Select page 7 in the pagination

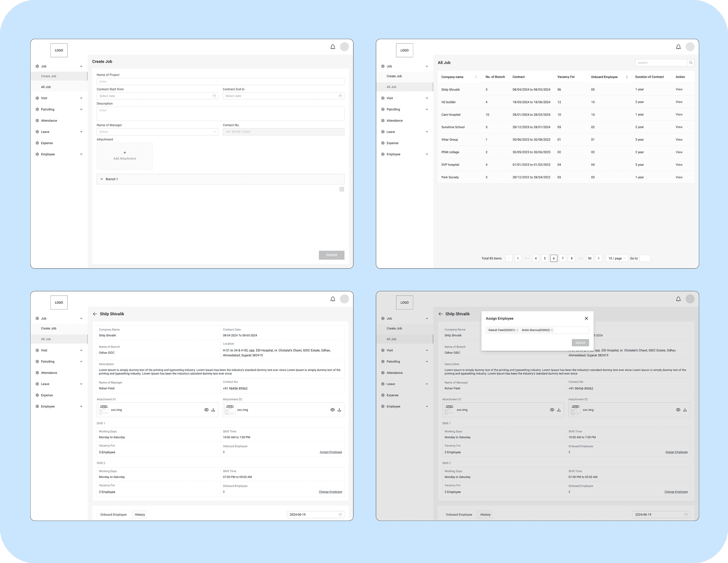tap(563, 258)
